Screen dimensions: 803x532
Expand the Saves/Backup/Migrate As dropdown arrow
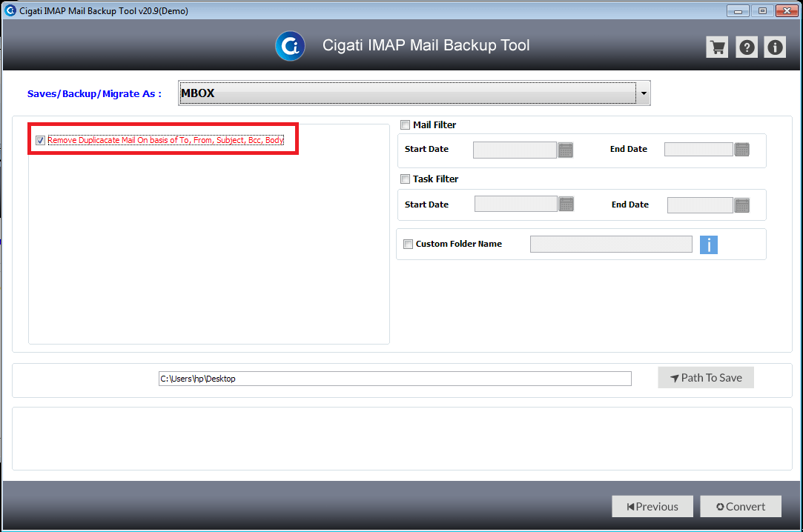click(644, 93)
